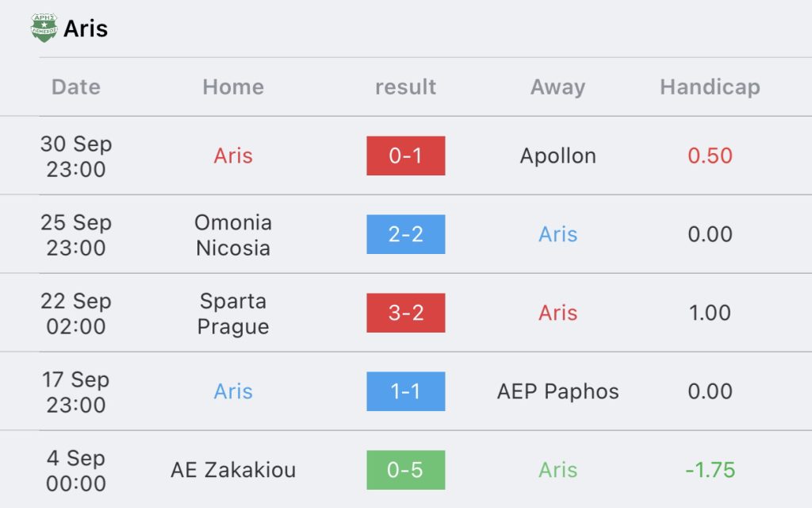
Task: Select Apollon away team
Action: tap(557, 156)
